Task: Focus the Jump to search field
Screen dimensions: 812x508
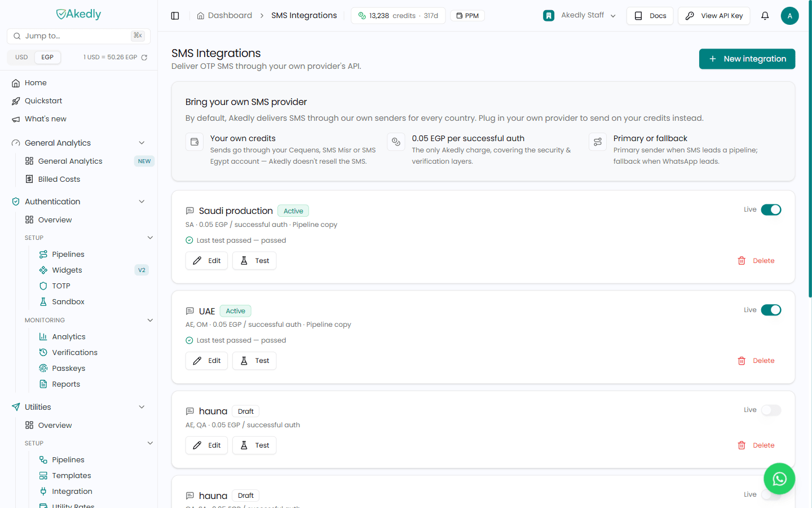Action: [79, 36]
